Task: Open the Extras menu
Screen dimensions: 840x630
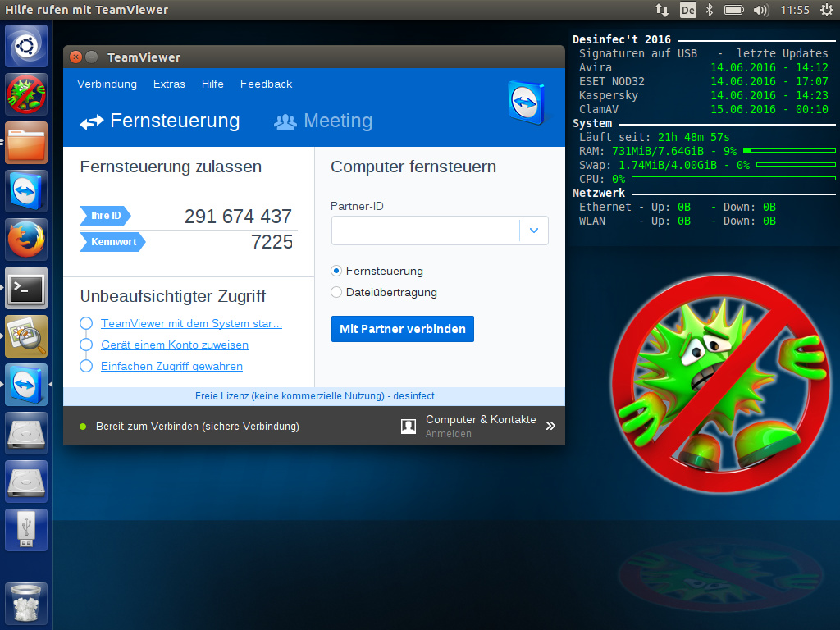Action: coord(169,84)
